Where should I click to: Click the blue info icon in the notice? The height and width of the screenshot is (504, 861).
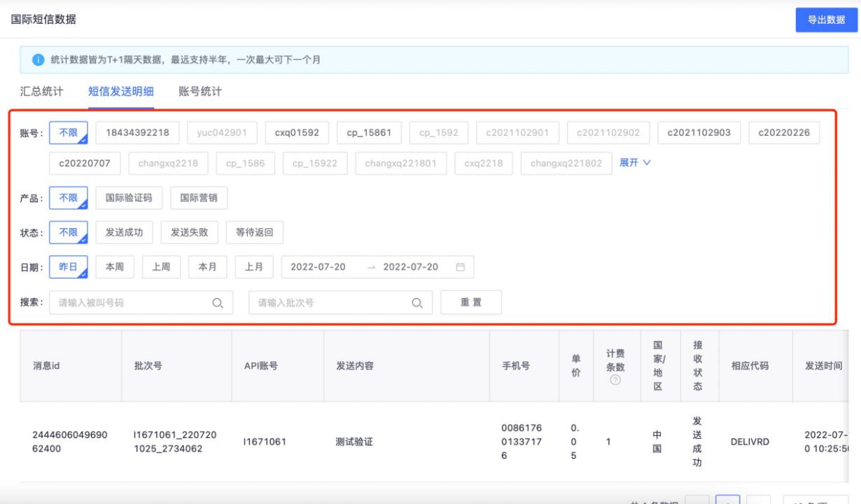[38, 60]
